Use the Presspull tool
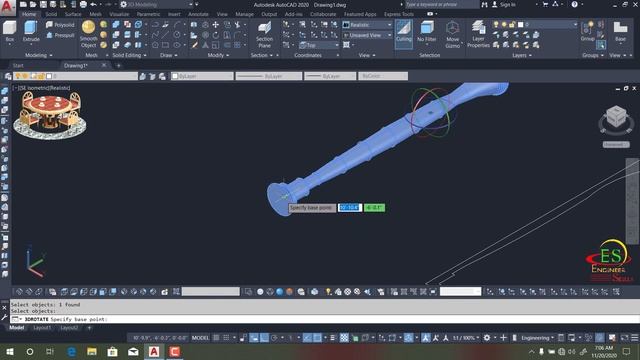 pyautogui.click(x=60, y=35)
